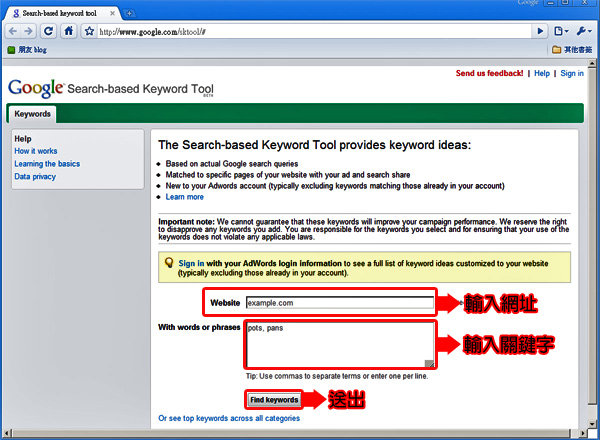Screen dimensions: 600x440
Task: Select the Search-based keyword tool browser tab
Action: 63,13
